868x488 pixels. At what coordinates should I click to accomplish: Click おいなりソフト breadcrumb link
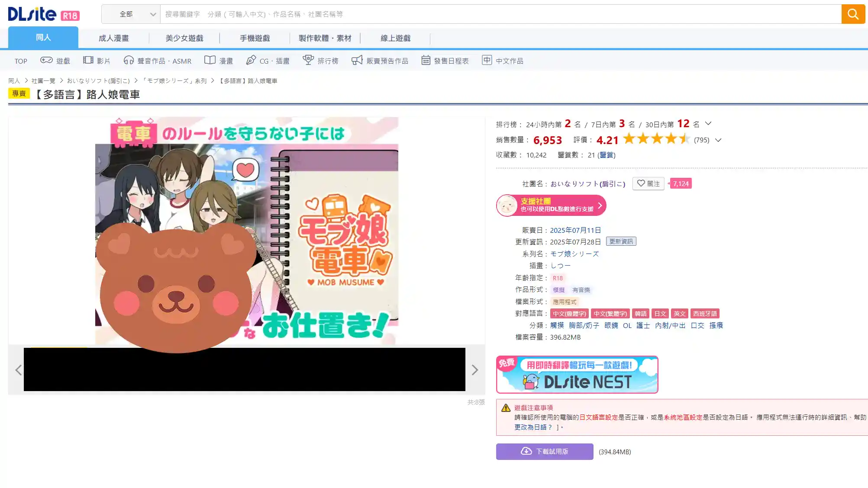click(98, 81)
